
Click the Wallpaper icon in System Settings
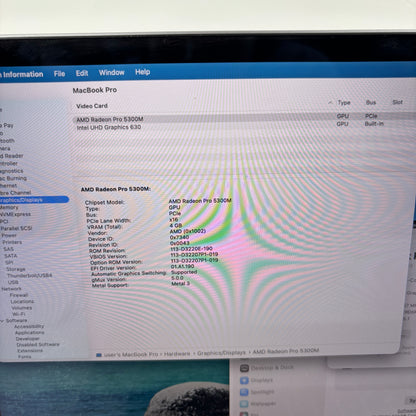point(244,404)
